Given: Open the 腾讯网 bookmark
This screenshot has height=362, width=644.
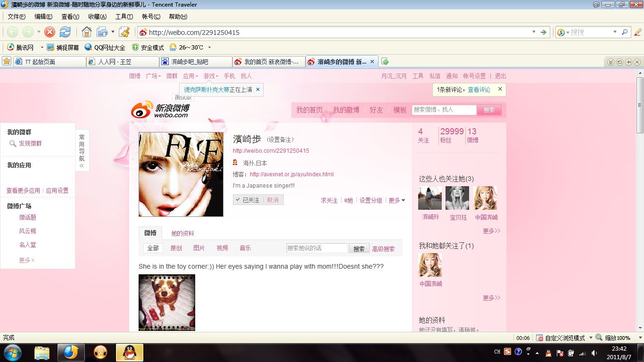Looking at the screenshot, I should click(21, 48).
